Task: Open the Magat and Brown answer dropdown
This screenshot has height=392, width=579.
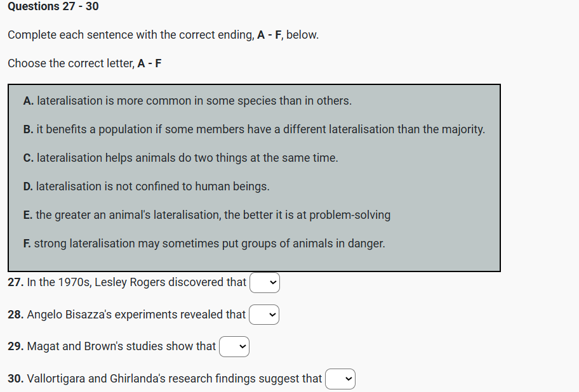Action: pos(234,347)
